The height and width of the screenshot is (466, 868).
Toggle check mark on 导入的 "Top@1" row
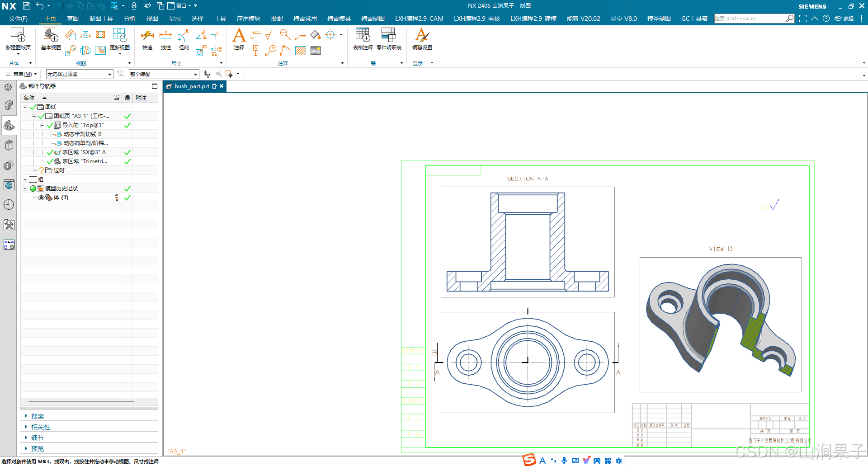(50, 125)
